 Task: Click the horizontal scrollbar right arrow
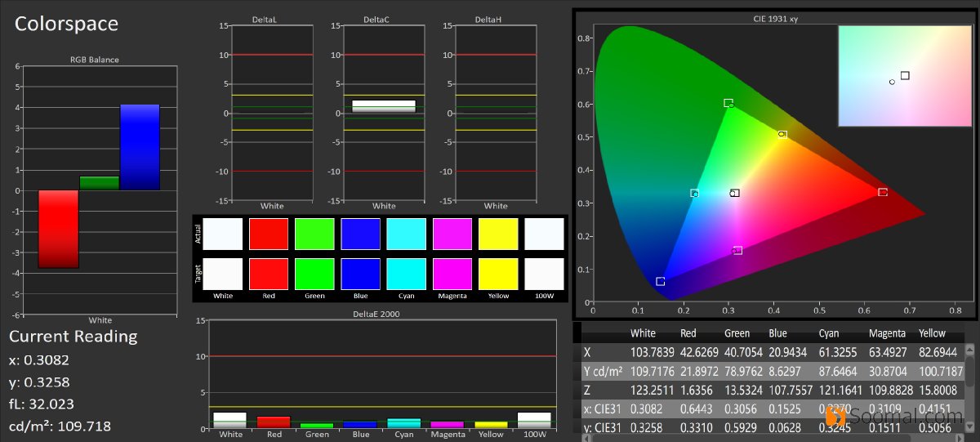[959, 437]
